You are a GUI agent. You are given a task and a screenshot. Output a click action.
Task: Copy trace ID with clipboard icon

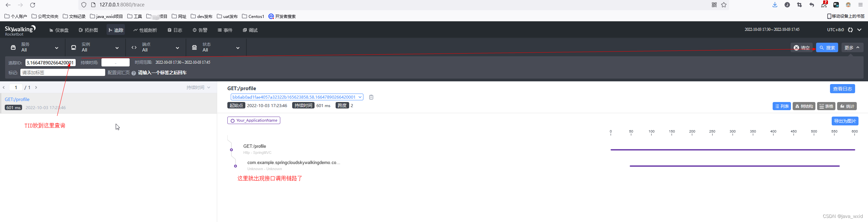click(371, 97)
